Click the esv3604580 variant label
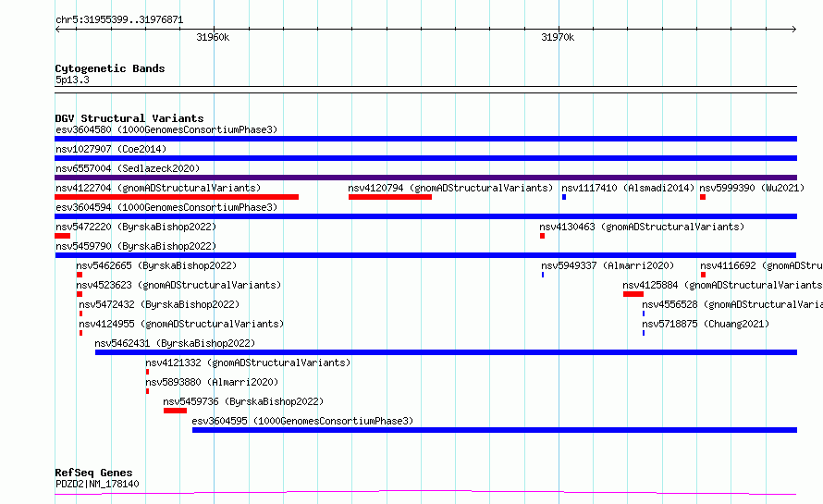This screenshot has width=823, height=504. tap(166, 129)
